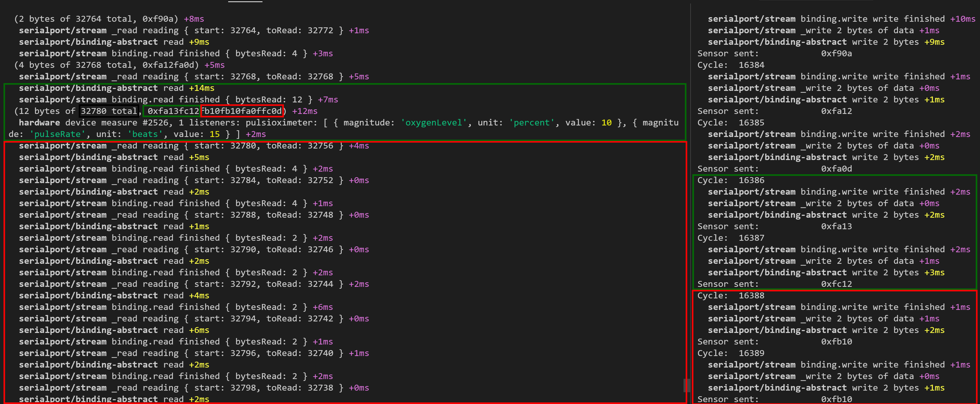
Task: Click the serialport/binding-abstract read +14ms line
Action: coord(114,88)
